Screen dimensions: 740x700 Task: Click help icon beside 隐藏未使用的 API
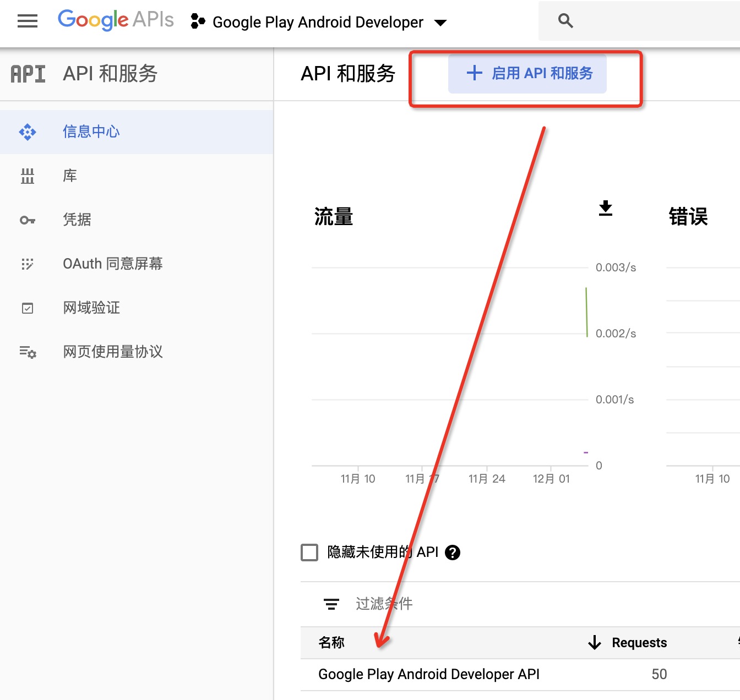[x=453, y=553]
